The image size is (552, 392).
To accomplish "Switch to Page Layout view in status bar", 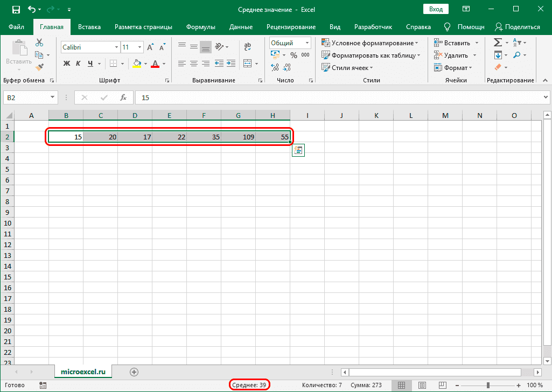I will tap(422, 385).
